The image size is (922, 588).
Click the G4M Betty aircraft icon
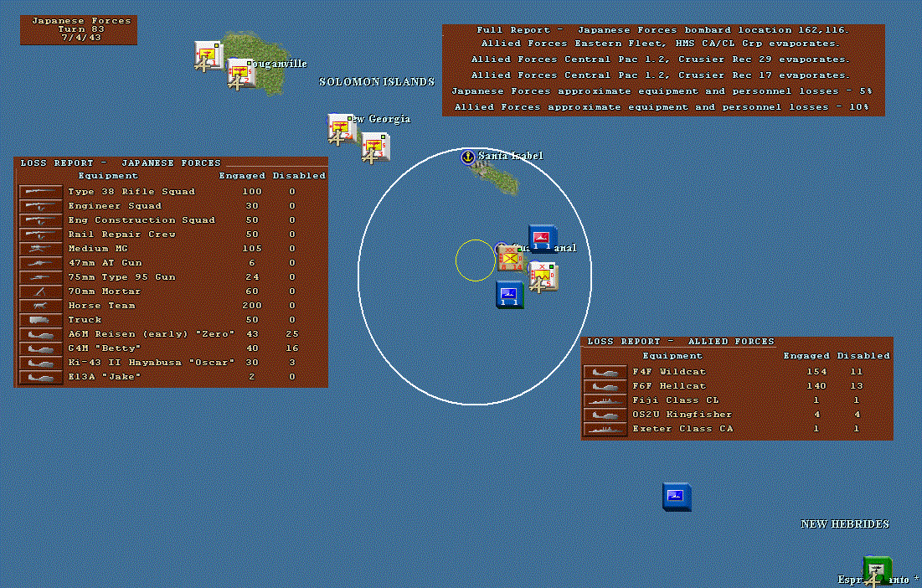click(40, 348)
